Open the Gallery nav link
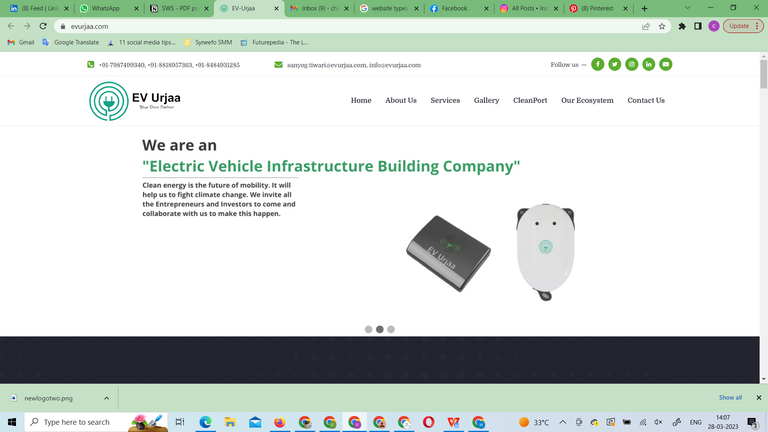This screenshot has width=768, height=432. point(486,100)
